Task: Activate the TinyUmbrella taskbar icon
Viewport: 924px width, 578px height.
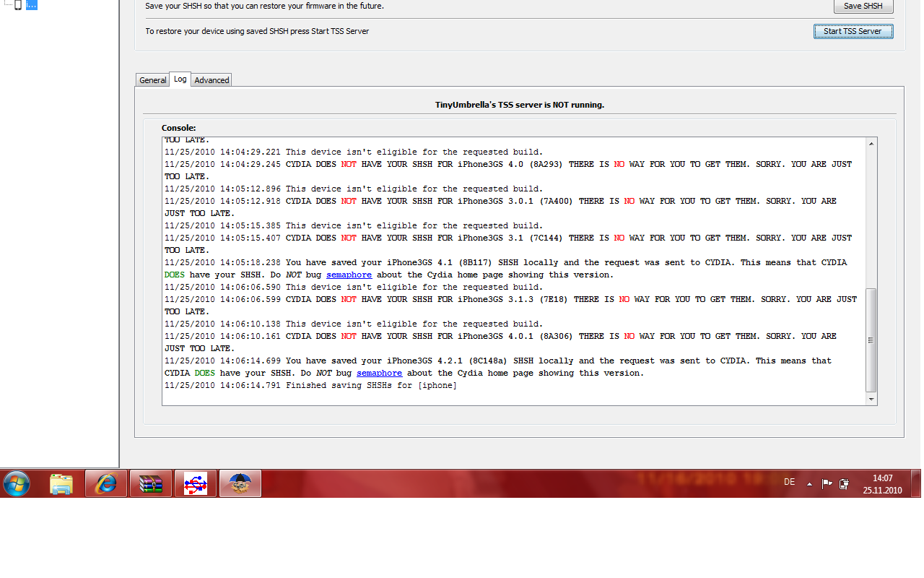Action: (240, 483)
